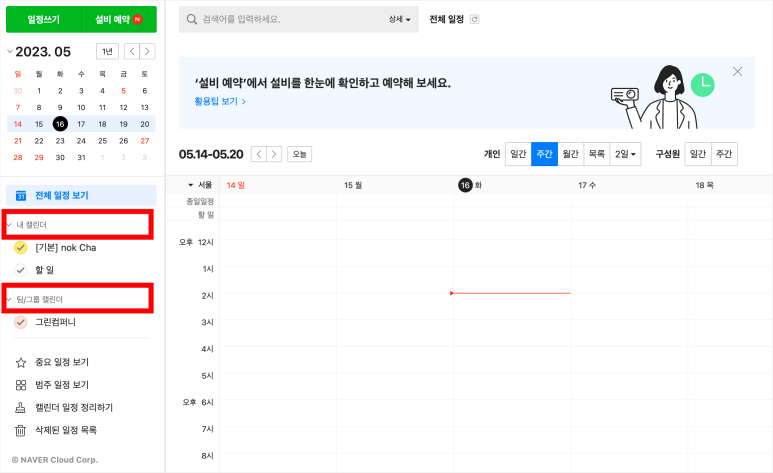The image size is (773, 473).
Task: Open the 상세 search options dropdown
Action: [x=399, y=19]
